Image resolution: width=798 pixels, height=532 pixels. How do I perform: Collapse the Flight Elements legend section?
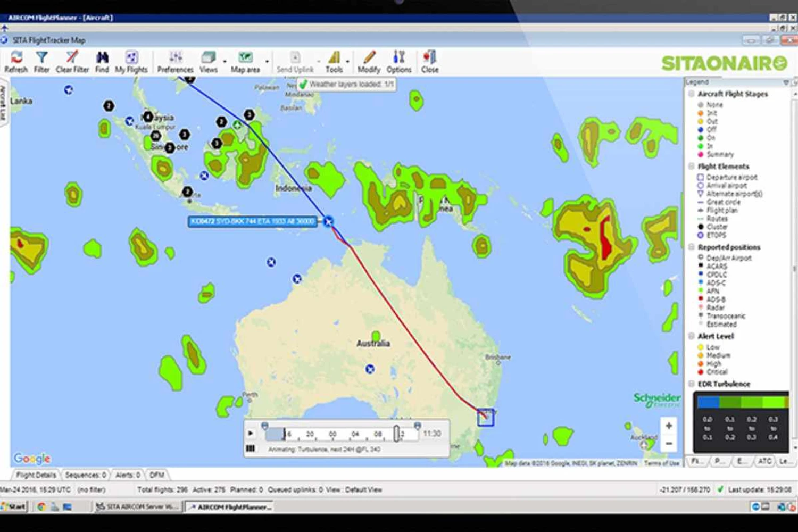coord(692,166)
